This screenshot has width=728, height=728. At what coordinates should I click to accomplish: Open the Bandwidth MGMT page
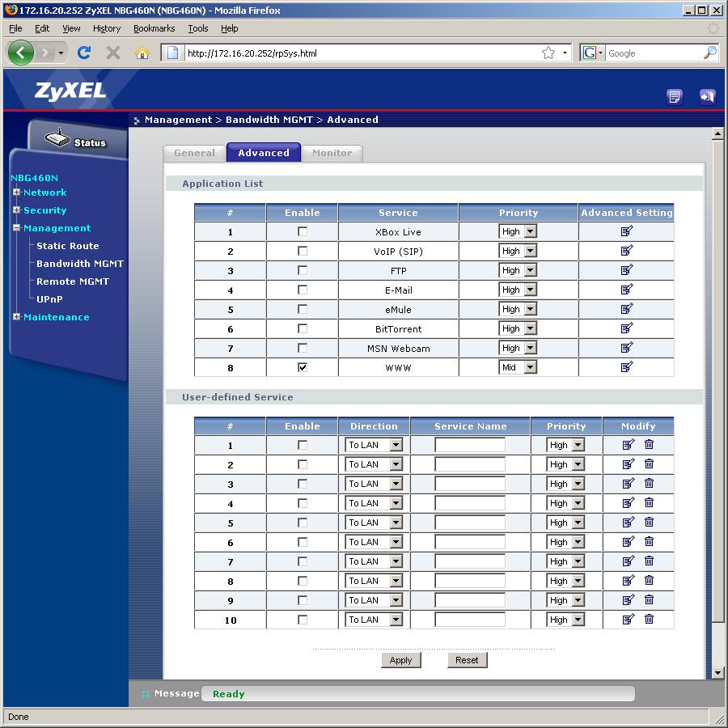[x=80, y=263]
